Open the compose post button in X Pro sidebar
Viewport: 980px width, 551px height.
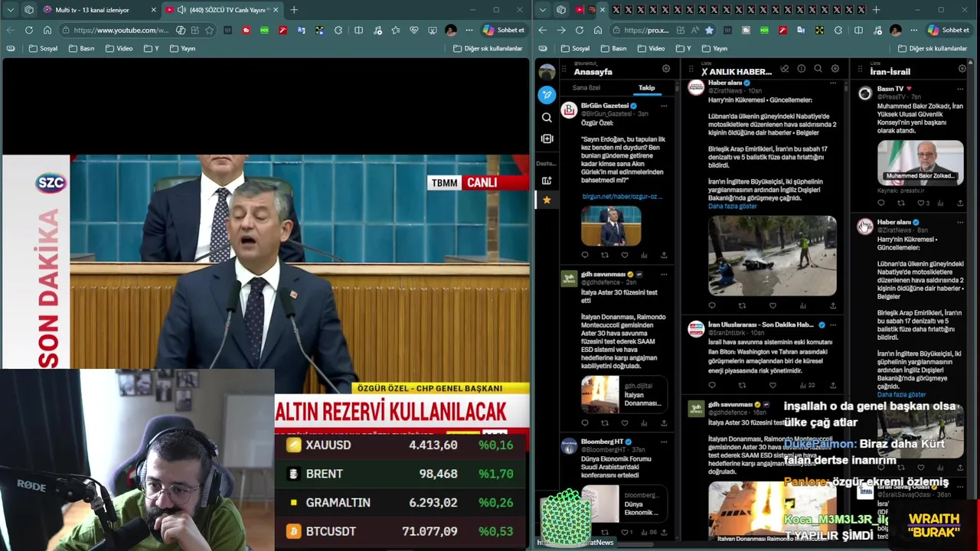[x=547, y=94]
